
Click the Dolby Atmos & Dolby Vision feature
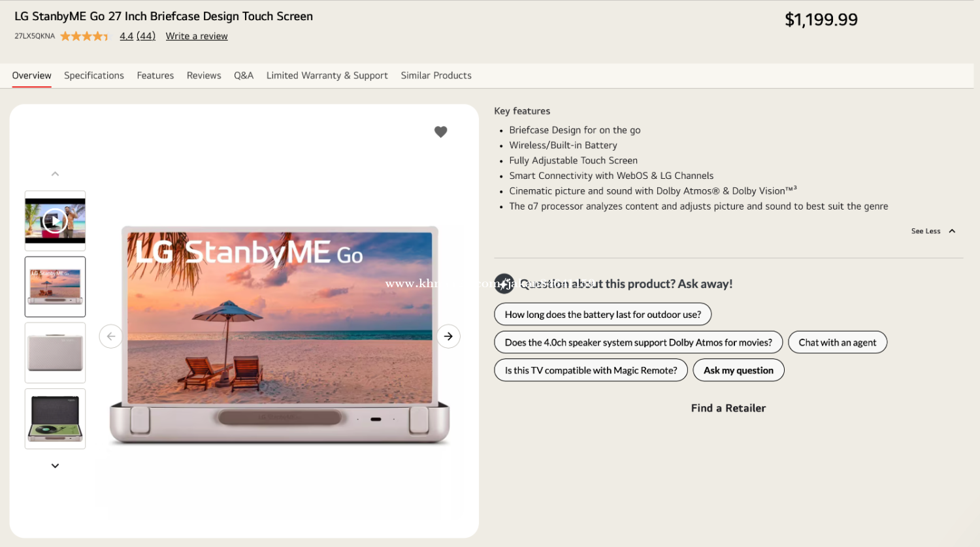click(653, 191)
